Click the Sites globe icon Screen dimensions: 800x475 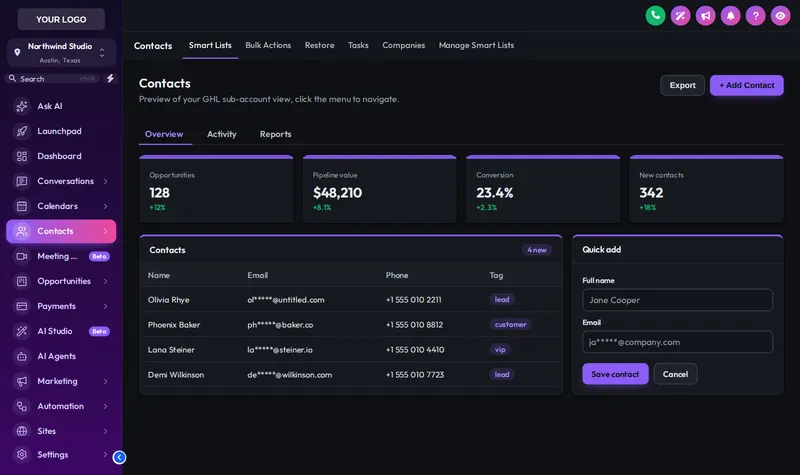(21, 431)
